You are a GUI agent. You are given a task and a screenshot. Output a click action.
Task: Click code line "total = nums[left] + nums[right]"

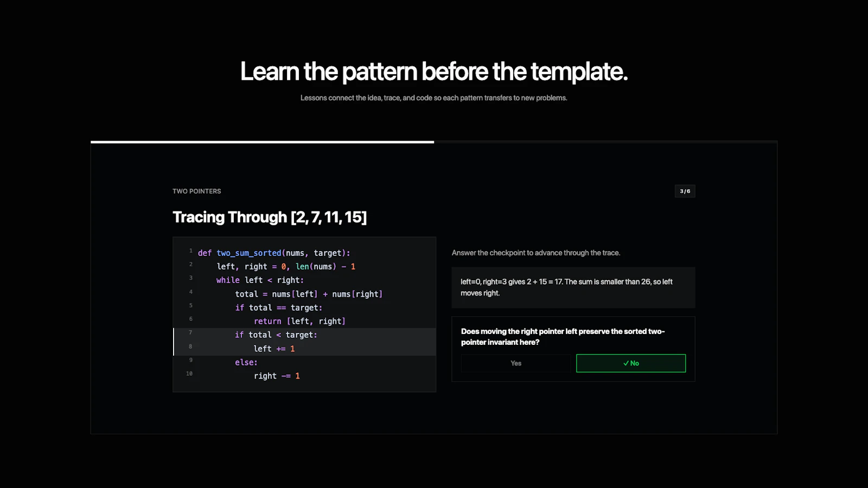309,294
